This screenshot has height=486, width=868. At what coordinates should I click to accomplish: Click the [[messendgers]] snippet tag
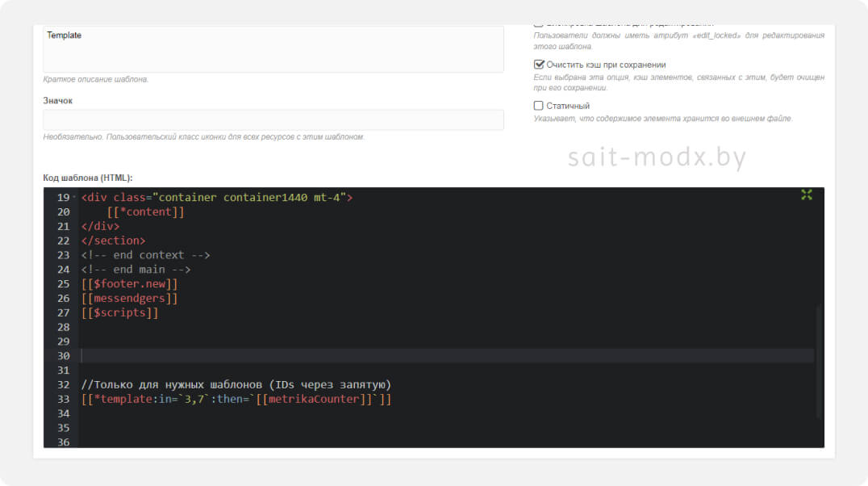tap(129, 299)
